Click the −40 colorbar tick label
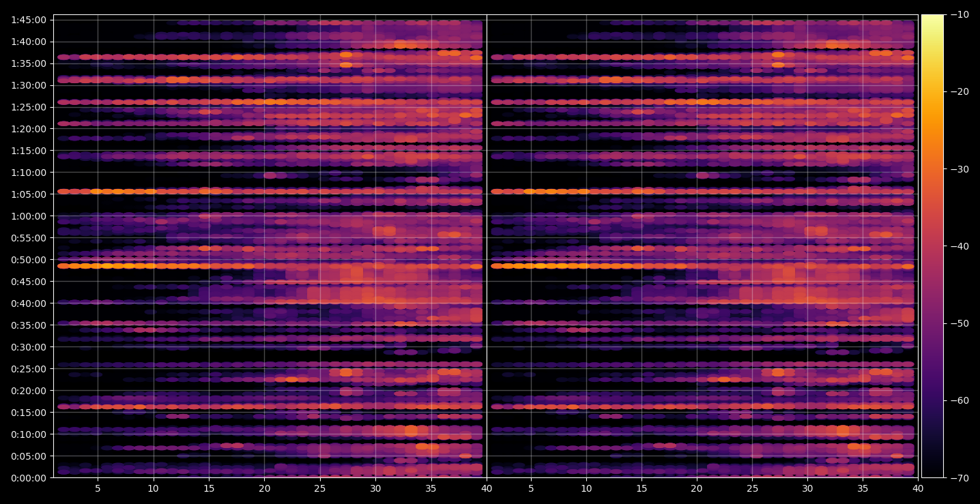 click(x=960, y=246)
